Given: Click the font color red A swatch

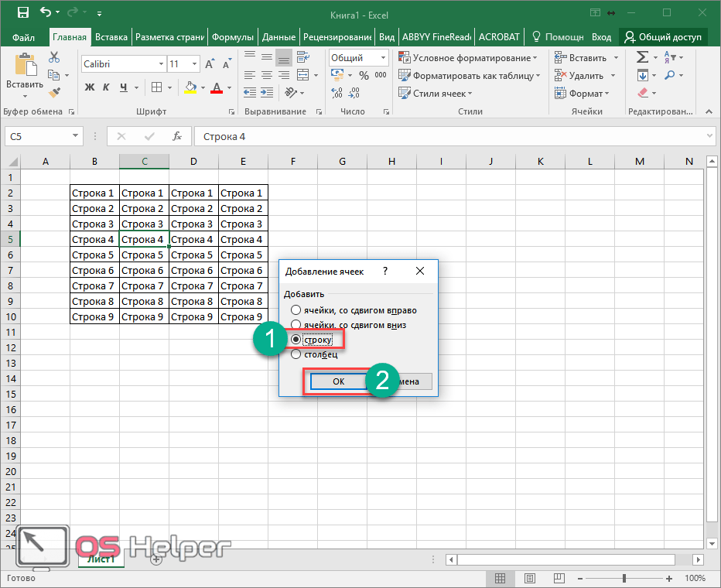Looking at the screenshot, I should tap(217, 87).
